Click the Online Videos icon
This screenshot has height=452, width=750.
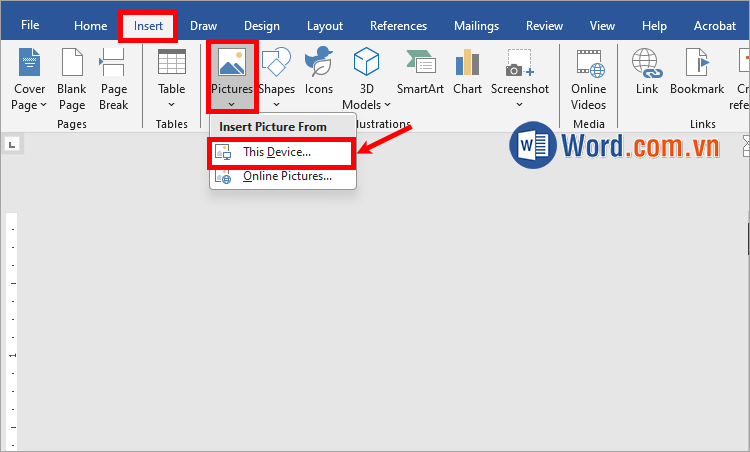(x=588, y=66)
